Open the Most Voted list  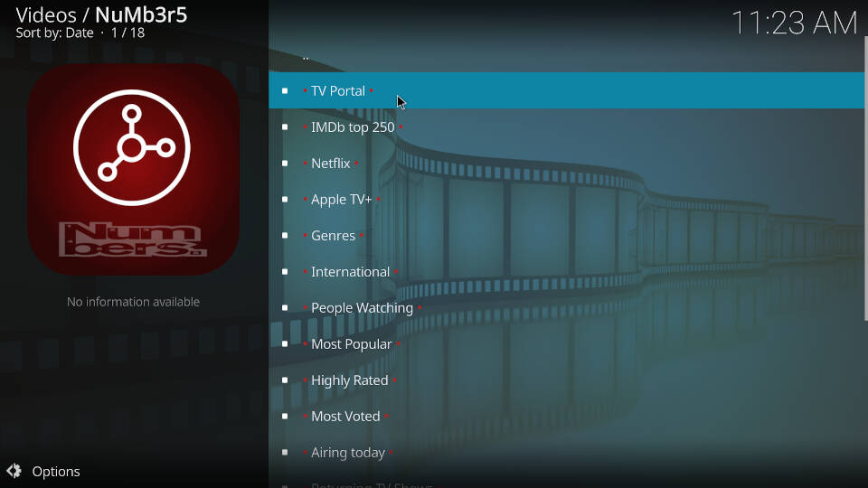click(566, 416)
